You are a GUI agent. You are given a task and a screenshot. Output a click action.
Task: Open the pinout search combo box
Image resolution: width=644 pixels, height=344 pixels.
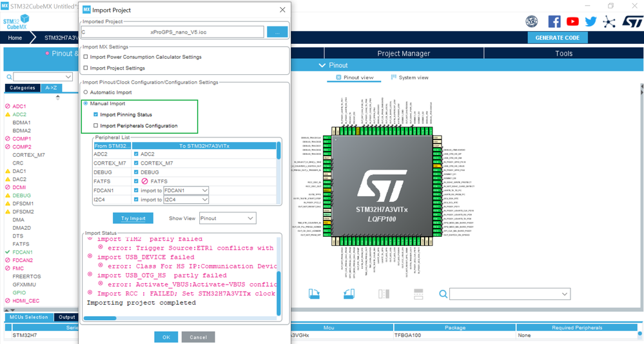pyautogui.click(x=510, y=294)
